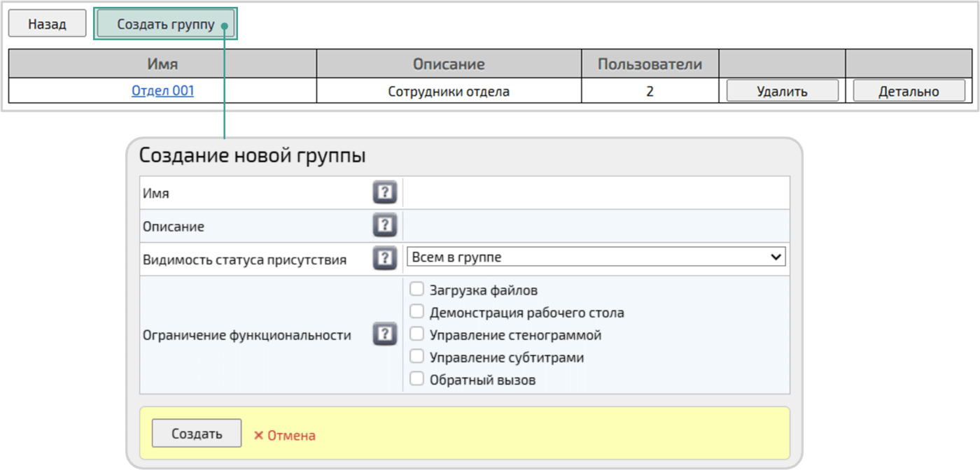Check the Обратный вызов option
980x470 pixels.
pyautogui.click(x=417, y=378)
